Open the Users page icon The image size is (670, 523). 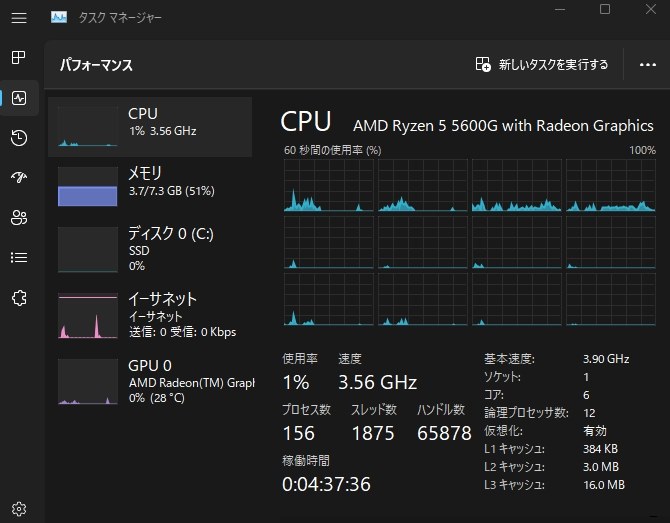19,218
